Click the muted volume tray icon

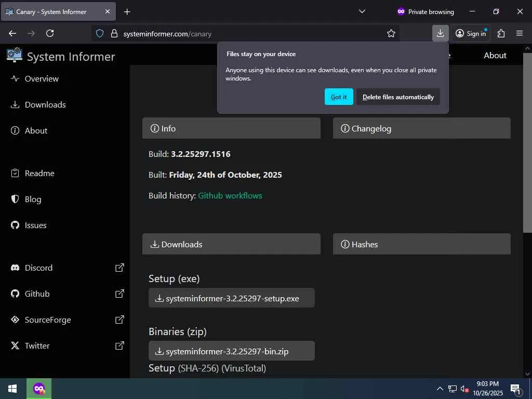(464, 389)
